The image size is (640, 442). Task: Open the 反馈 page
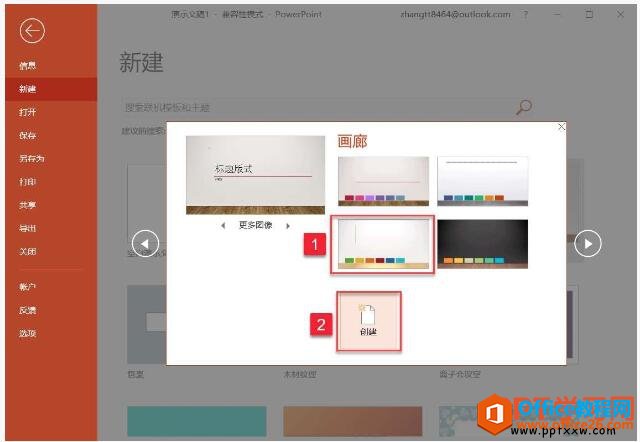pos(27,310)
